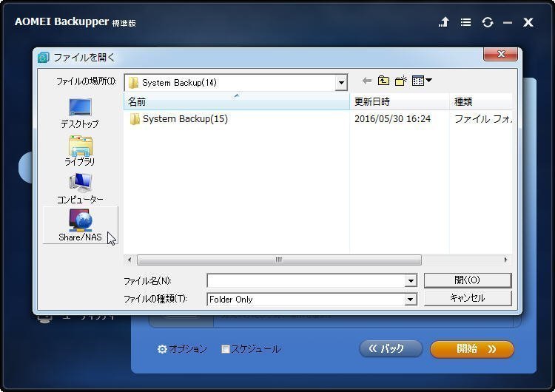
Task: Open the view menu dropdown
Action: 422,81
